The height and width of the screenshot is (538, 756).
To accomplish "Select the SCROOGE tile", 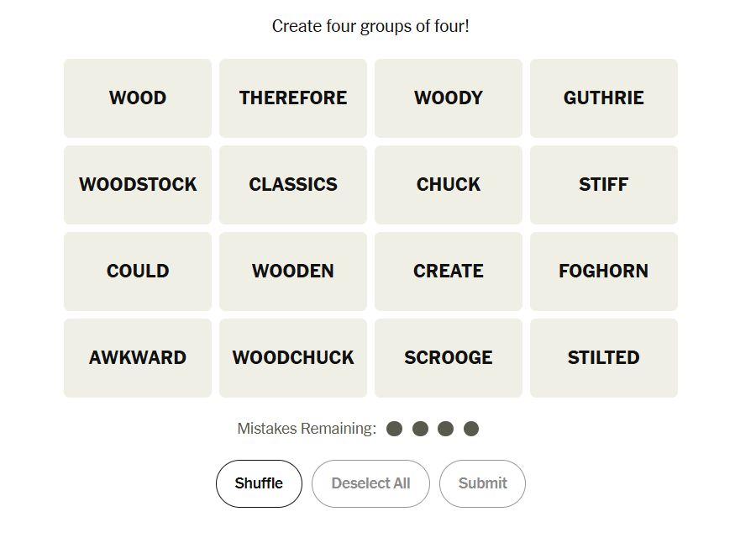I will coord(449,358).
